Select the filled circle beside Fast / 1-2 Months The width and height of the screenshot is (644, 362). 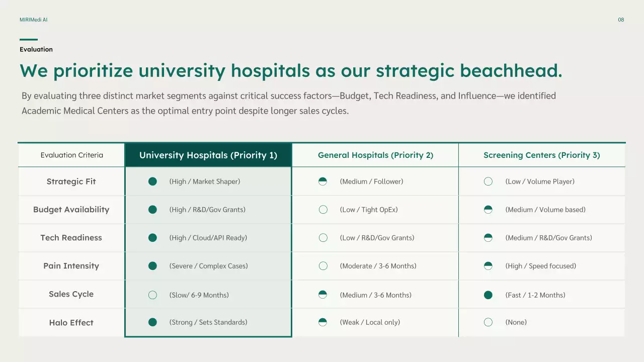pyautogui.click(x=488, y=295)
